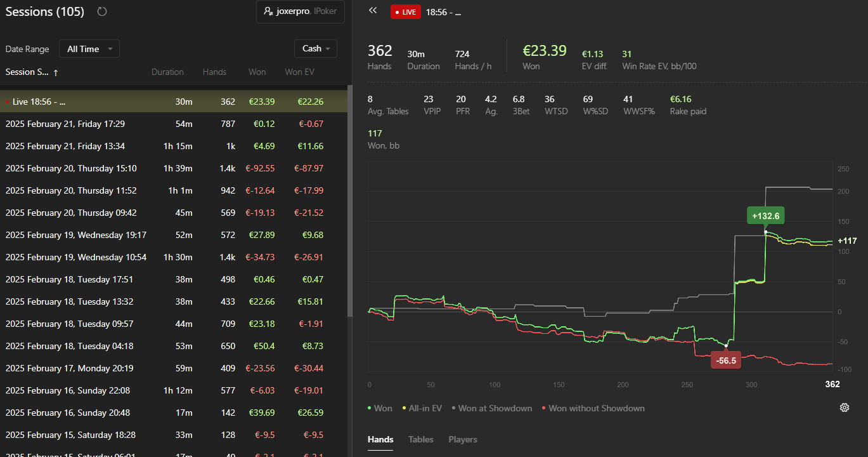
Task: Click the +117 end value label on chart
Action: pos(847,241)
